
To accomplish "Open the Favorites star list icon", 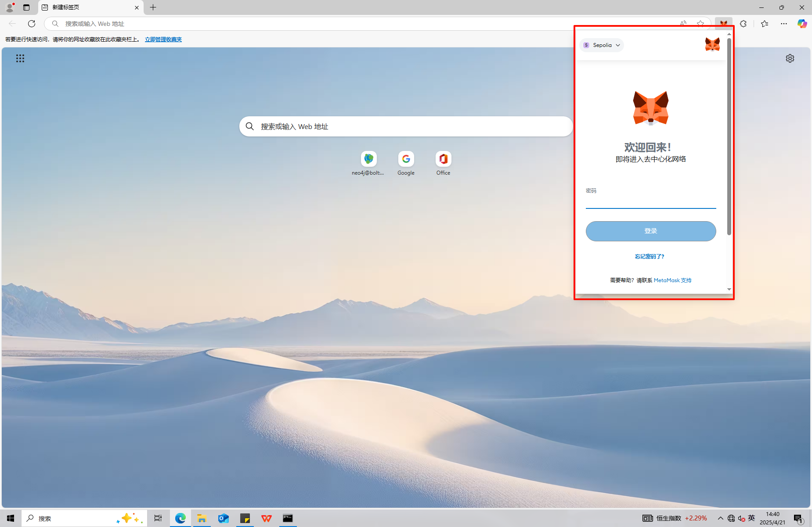I will point(765,24).
